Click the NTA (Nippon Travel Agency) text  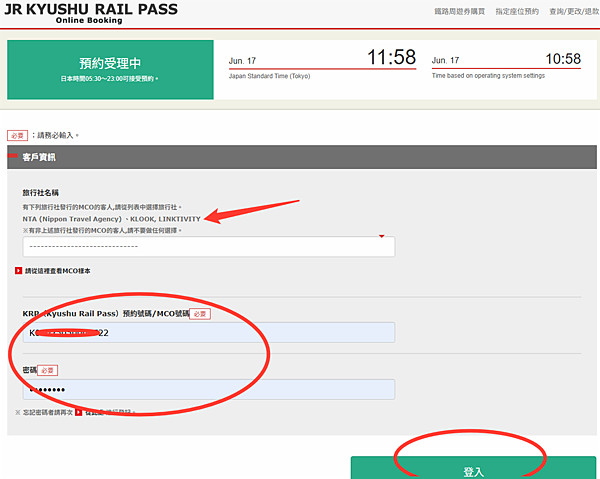tap(72, 219)
